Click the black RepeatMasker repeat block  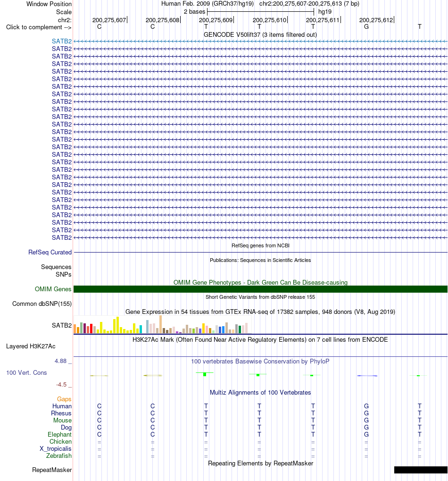coord(421,470)
